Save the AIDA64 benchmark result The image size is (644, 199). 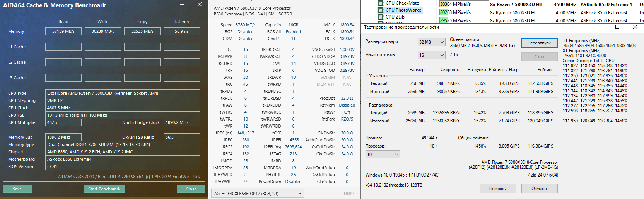[17, 189]
